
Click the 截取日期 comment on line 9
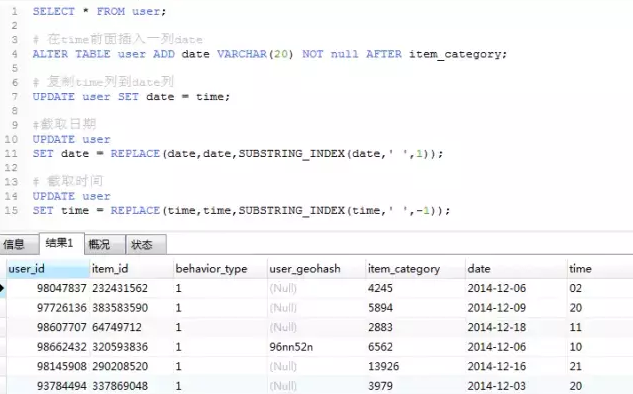click(65, 124)
